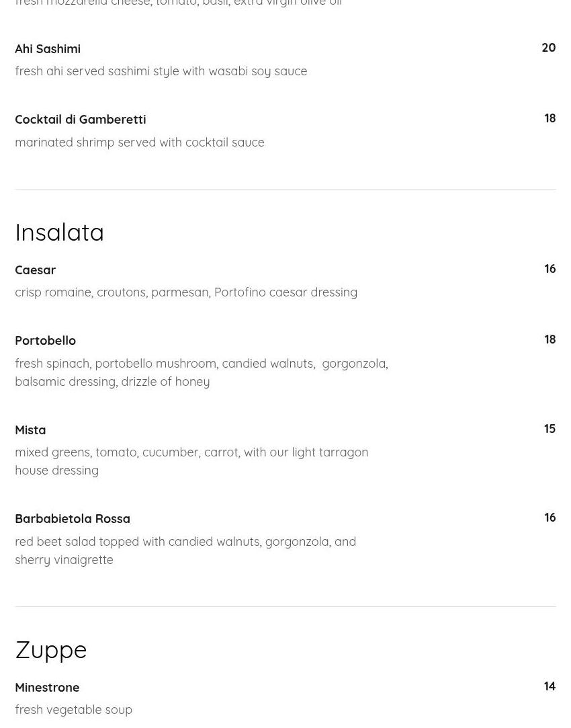Select the Mista salad title

pos(30,430)
